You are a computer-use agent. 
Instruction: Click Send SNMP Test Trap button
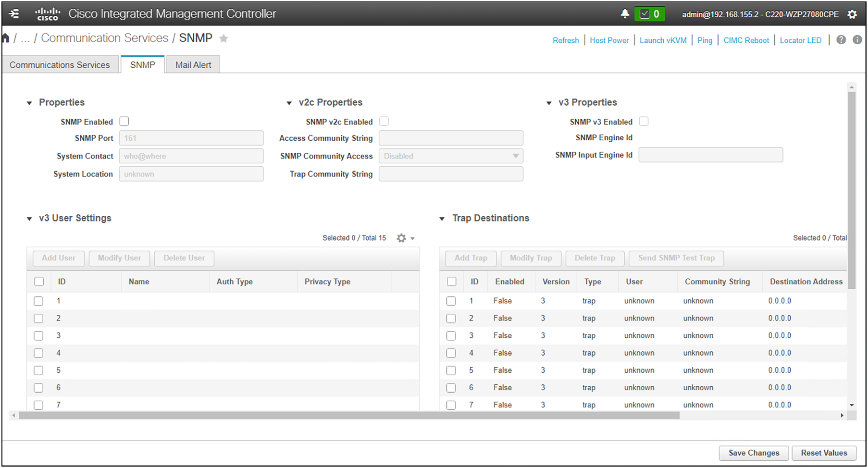pos(677,258)
